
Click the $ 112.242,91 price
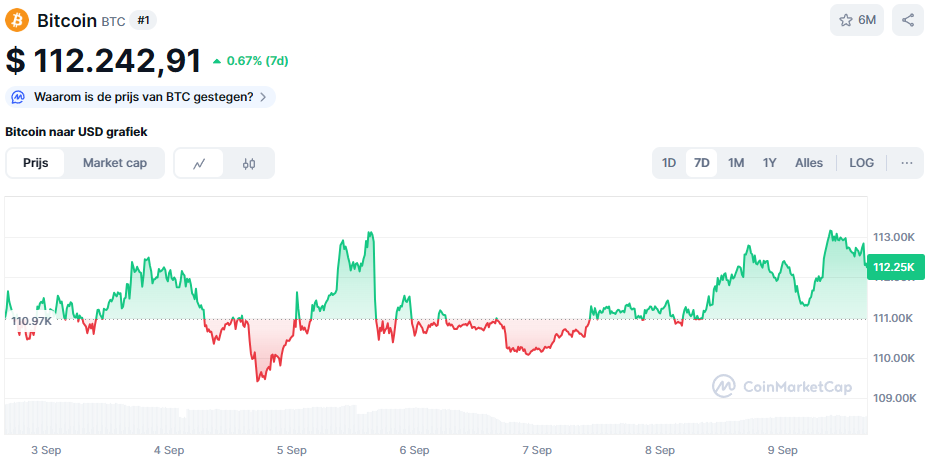tap(103, 60)
